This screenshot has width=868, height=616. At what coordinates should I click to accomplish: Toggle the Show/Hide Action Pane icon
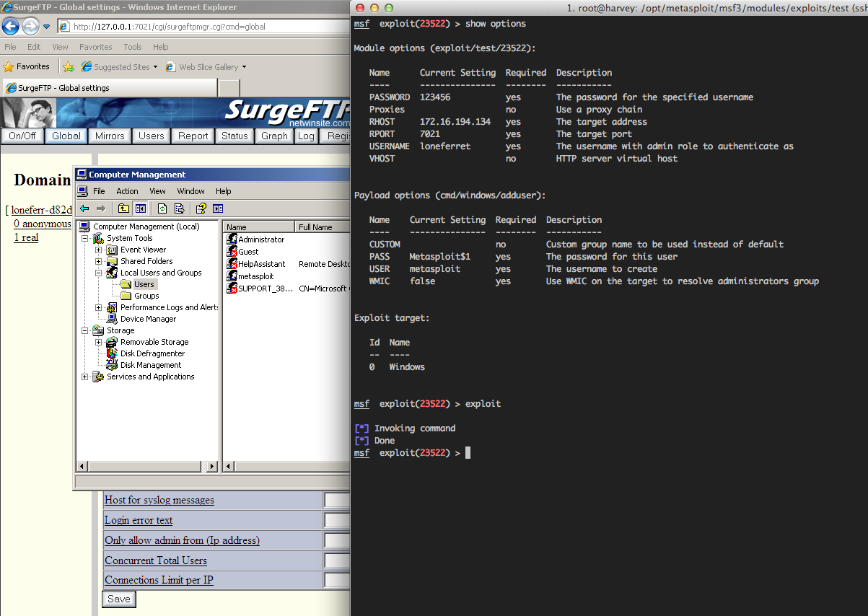click(218, 208)
